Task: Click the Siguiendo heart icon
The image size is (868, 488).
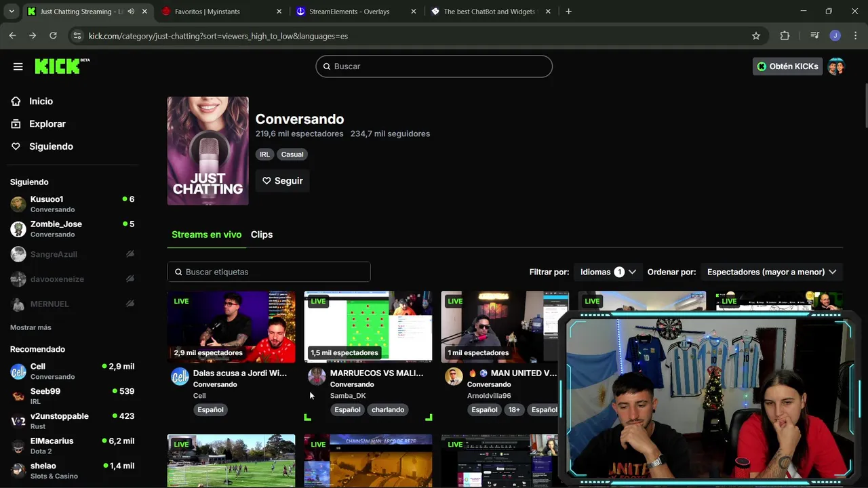Action: coord(16,146)
